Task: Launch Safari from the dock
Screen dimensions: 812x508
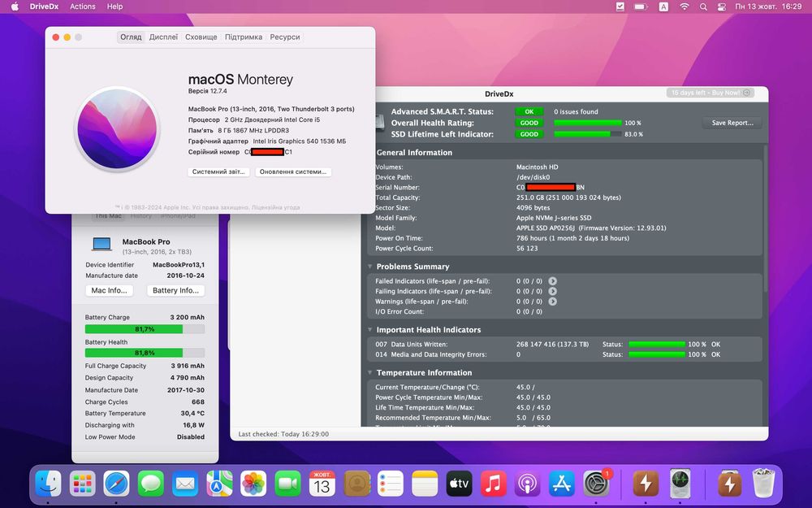Action: [116, 484]
